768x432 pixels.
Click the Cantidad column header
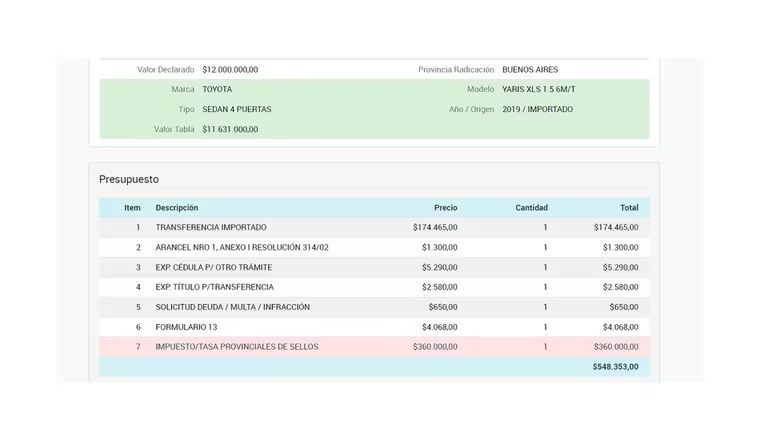[531, 208]
